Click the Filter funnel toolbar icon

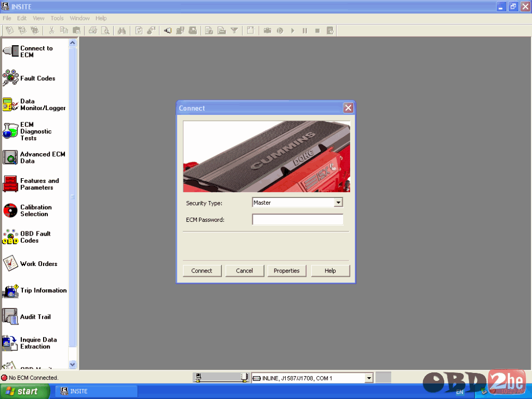point(234,30)
